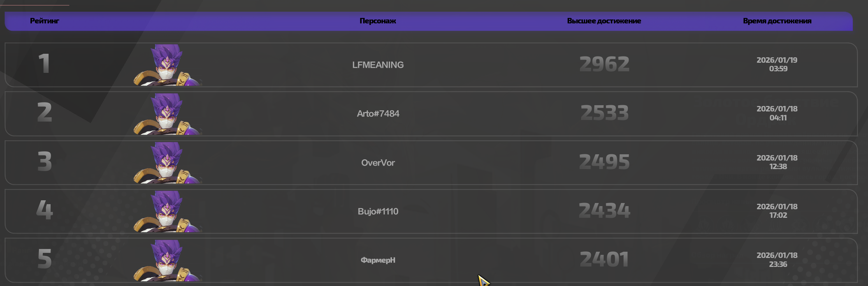Click the Время достижения column header

click(777, 21)
